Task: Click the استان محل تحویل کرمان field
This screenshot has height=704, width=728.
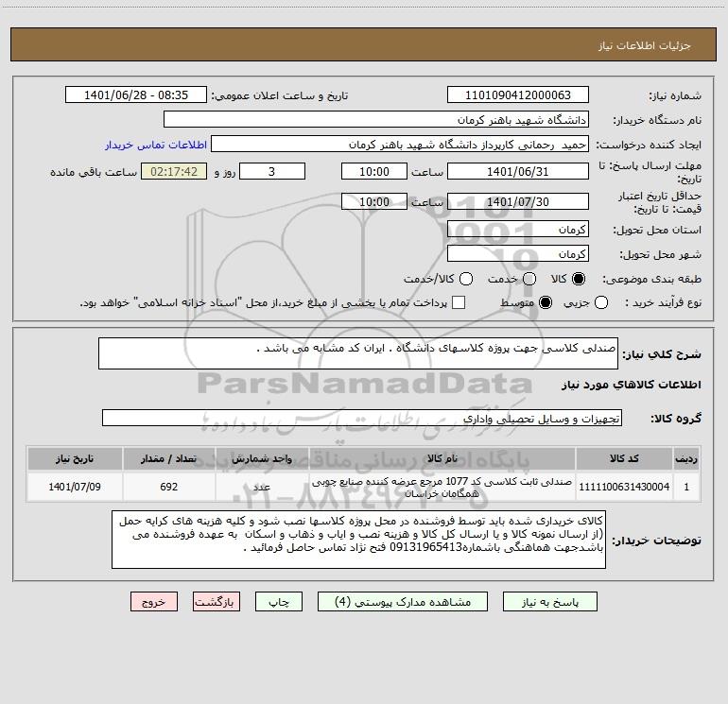Action: (x=518, y=230)
